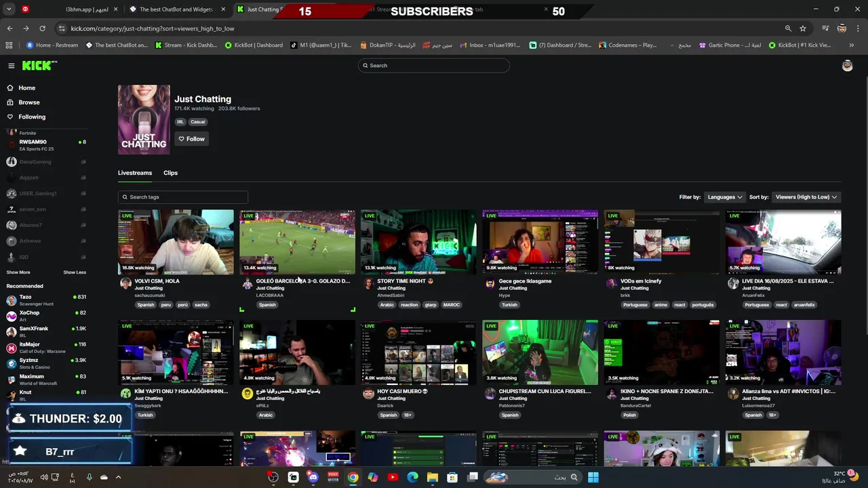Viewport: 868px width, 488px height.
Task: Open Microsoft Edge from the taskbar
Action: 412,477
